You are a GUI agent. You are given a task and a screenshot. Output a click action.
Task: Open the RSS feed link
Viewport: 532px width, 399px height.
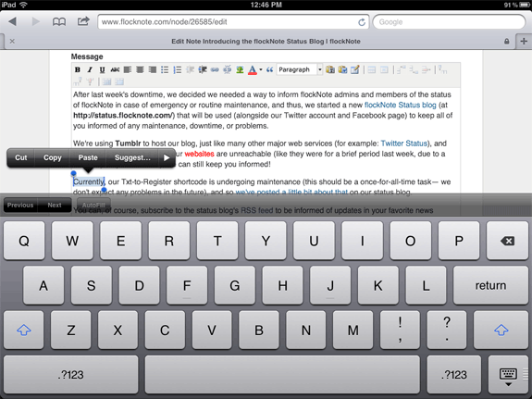[x=256, y=210]
